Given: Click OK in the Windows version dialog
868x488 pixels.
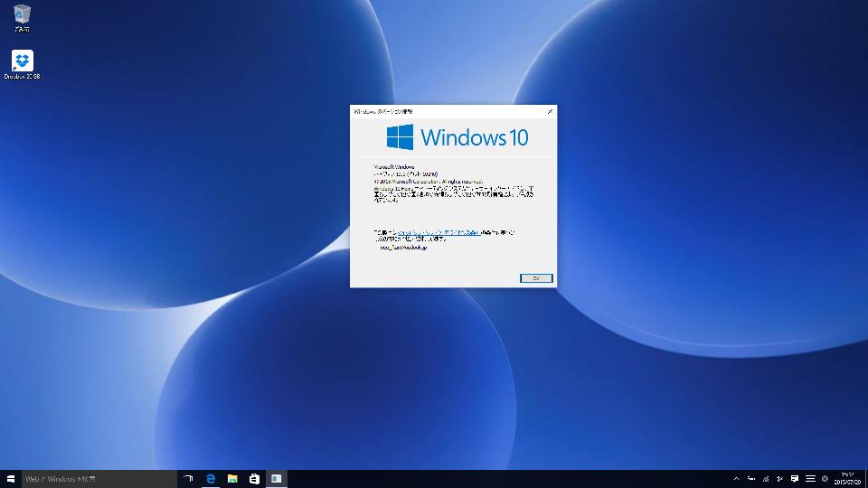Looking at the screenshot, I should pos(536,278).
